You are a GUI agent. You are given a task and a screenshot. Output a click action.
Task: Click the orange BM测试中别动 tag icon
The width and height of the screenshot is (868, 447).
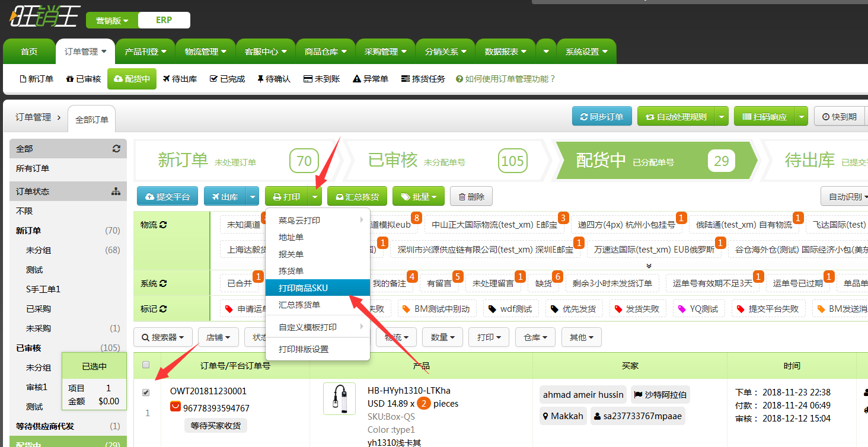pyautogui.click(x=406, y=309)
